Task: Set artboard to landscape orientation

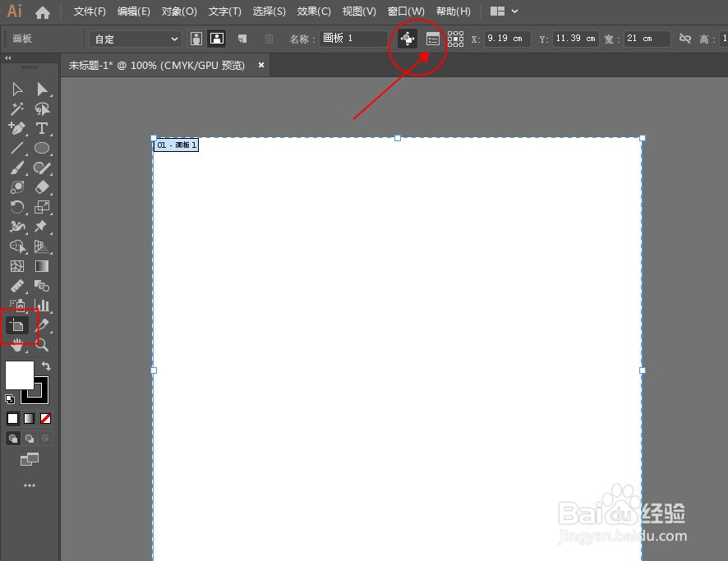Action: tap(217, 39)
